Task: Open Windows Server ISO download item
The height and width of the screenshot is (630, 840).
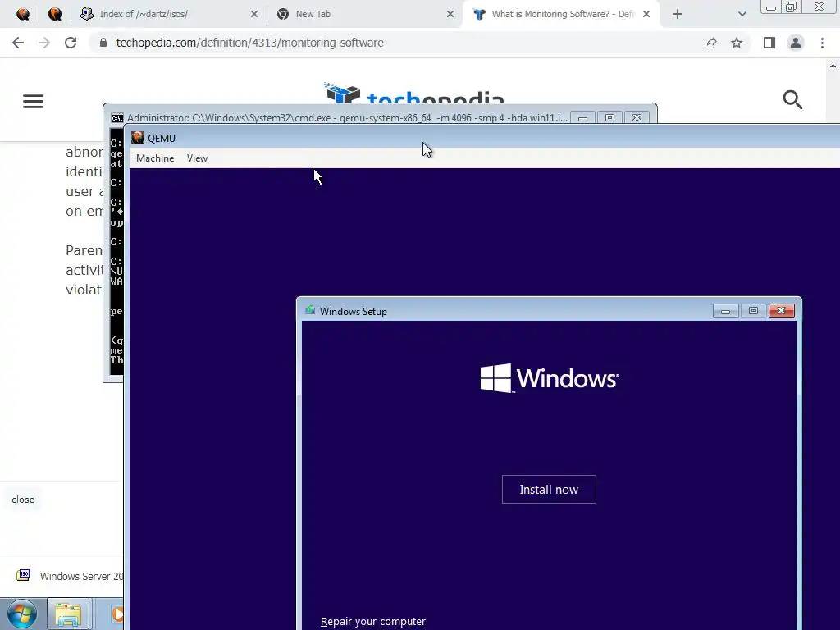Action: [70, 576]
